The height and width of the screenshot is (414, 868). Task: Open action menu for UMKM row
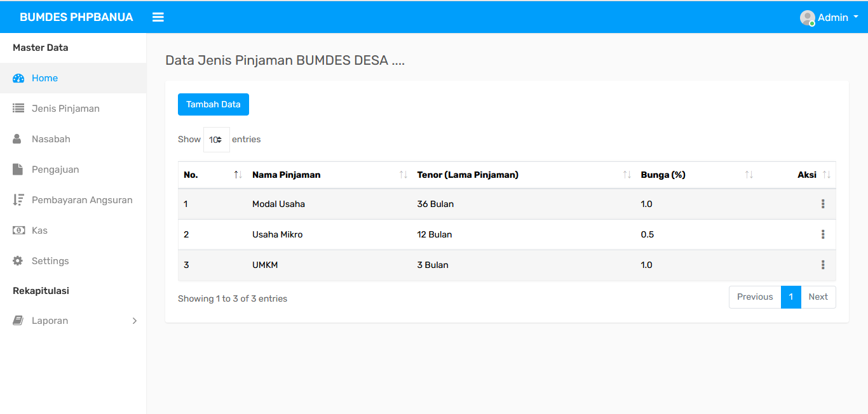pos(823,265)
